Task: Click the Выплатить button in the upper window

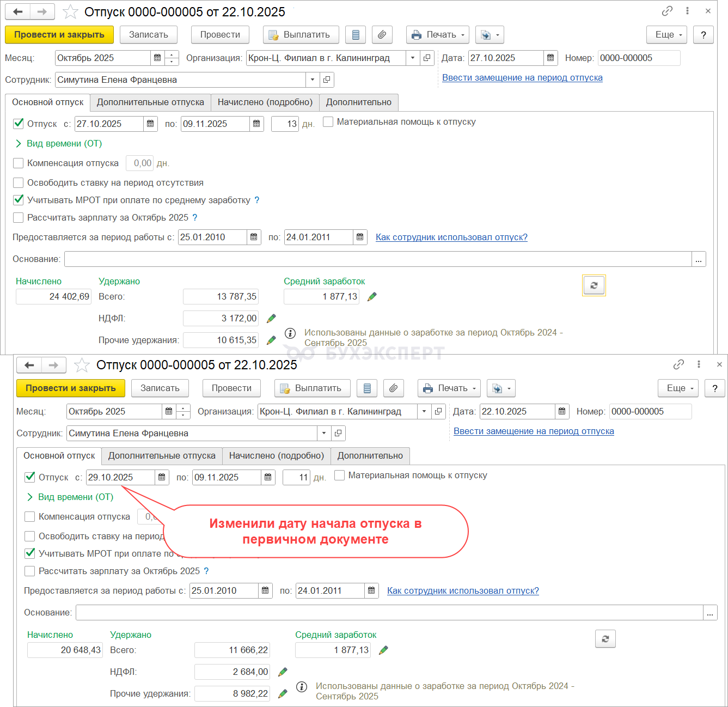Action: (x=301, y=35)
